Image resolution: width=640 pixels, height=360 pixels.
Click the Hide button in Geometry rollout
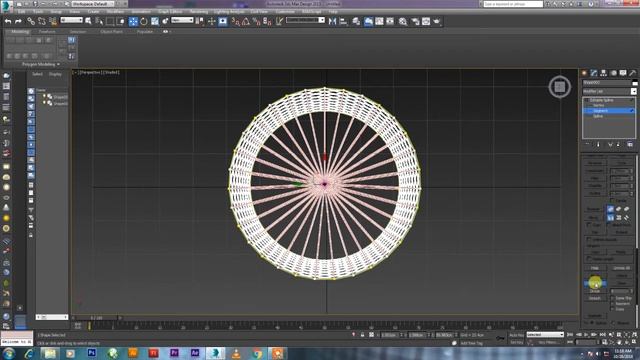point(595,268)
